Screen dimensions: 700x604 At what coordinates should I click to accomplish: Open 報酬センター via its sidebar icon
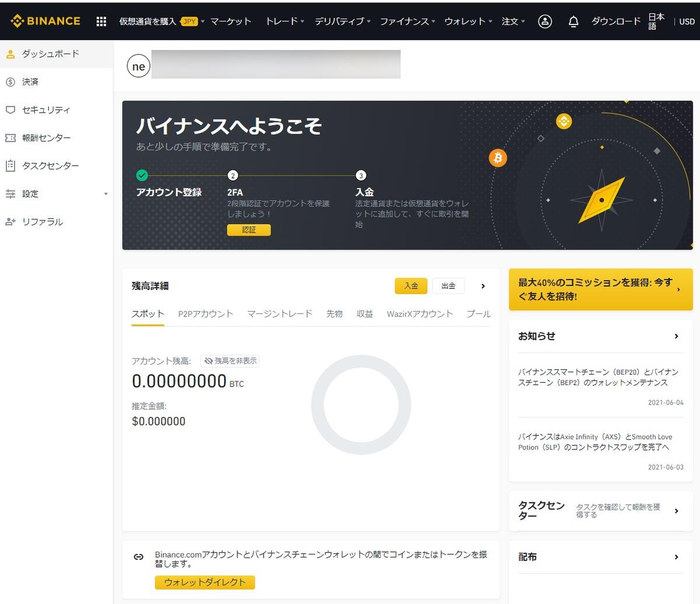(x=10, y=138)
